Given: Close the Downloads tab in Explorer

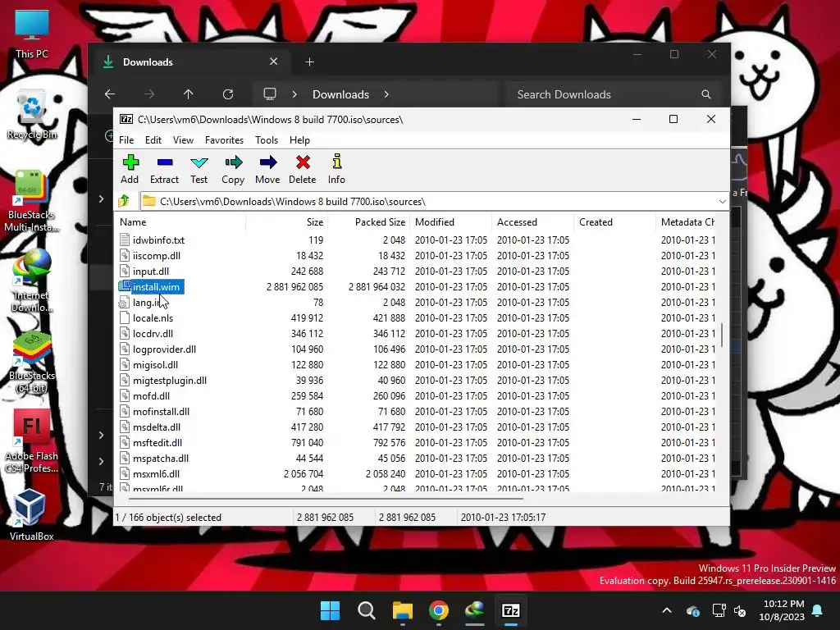Looking at the screenshot, I should coord(274,62).
